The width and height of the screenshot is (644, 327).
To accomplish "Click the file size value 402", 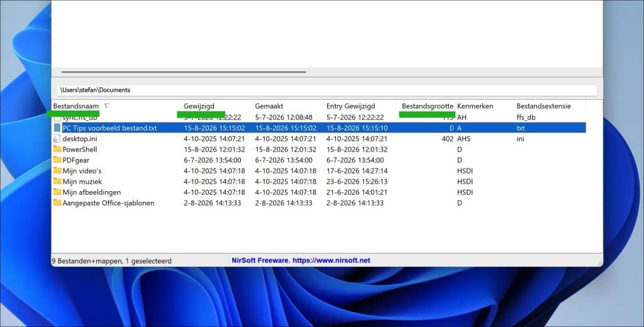I will point(448,139).
